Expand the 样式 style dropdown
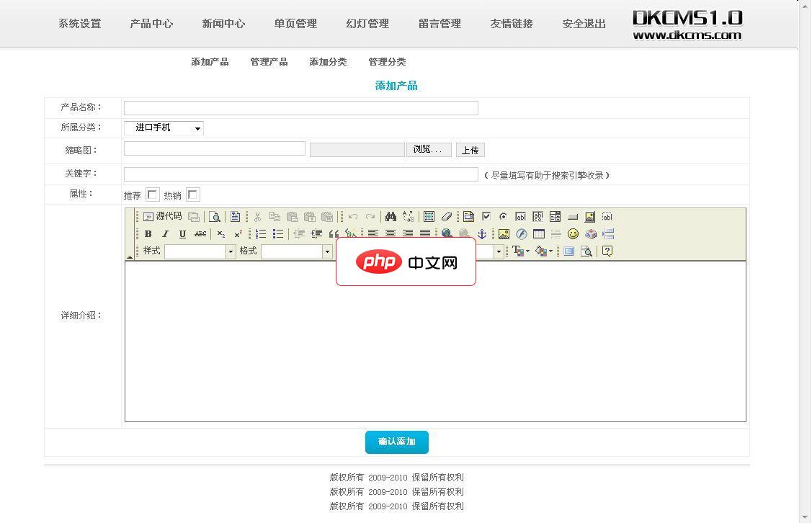The image size is (812, 523). point(231,251)
